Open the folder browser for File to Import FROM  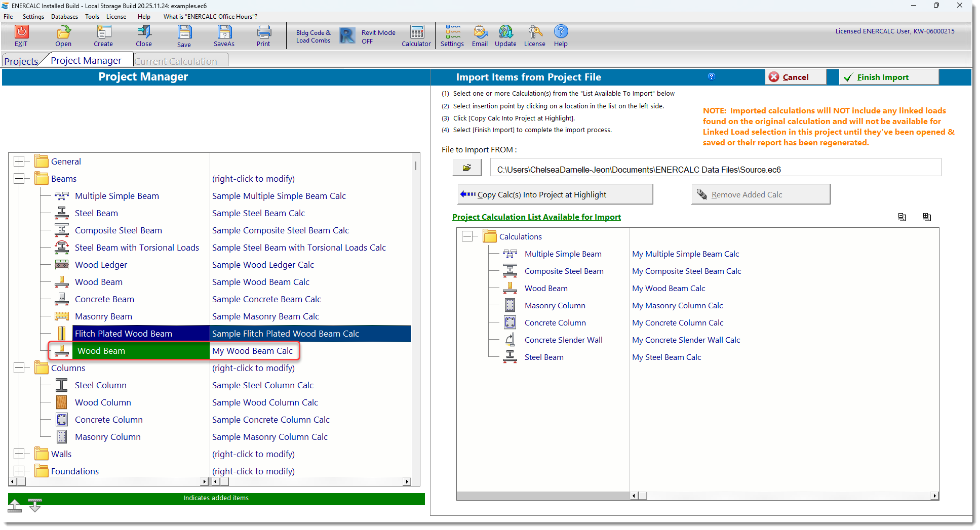pos(466,167)
